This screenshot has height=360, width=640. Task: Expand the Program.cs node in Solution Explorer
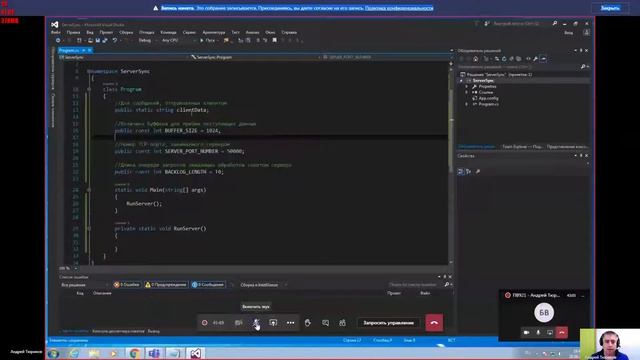click(x=467, y=104)
